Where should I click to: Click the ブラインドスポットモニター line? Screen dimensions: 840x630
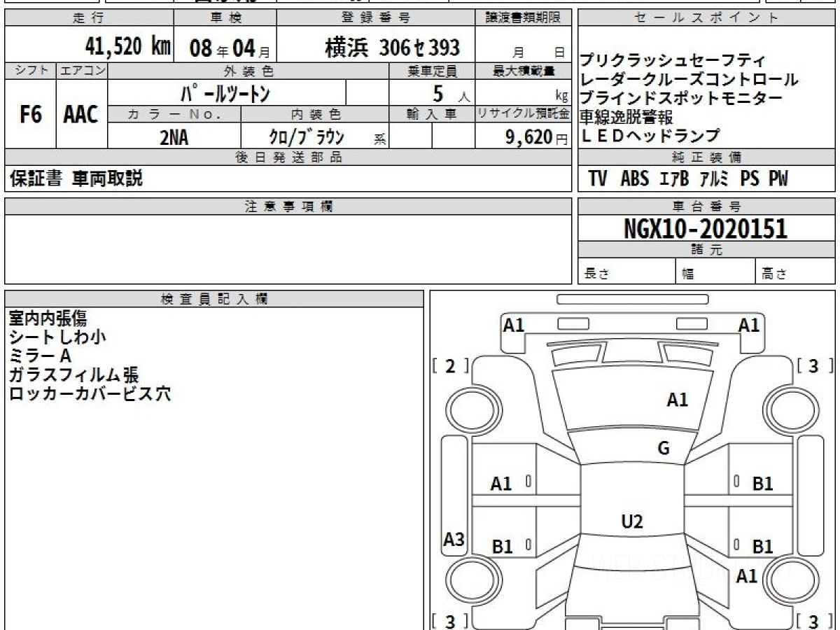682,98
